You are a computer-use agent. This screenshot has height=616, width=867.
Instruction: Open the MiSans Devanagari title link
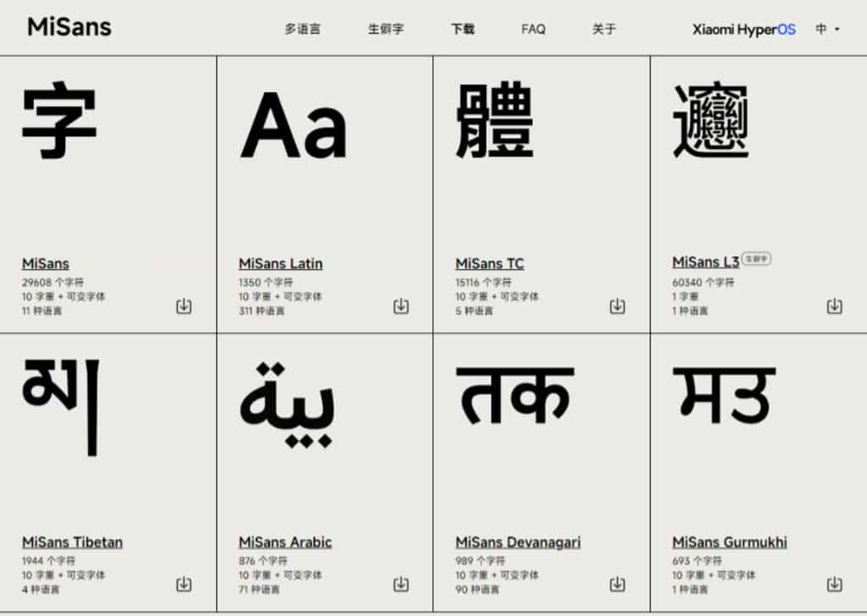(518, 542)
